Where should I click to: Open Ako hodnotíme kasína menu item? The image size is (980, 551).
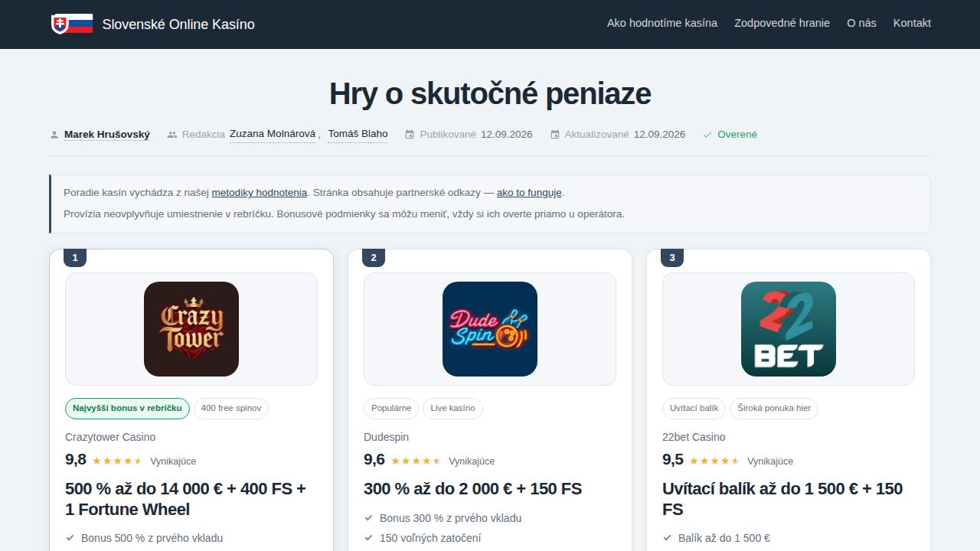tap(662, 23)
